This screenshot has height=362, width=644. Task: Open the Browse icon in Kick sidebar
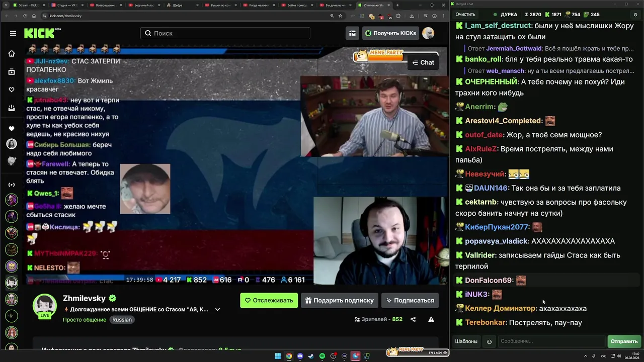pyautogui.click(x=12, y=71)
